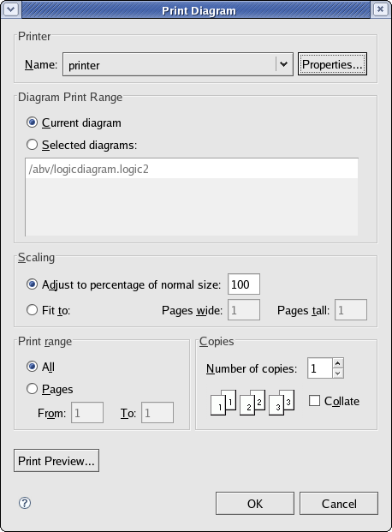Enable the Collate checkbox

click(x=314, y=401)
